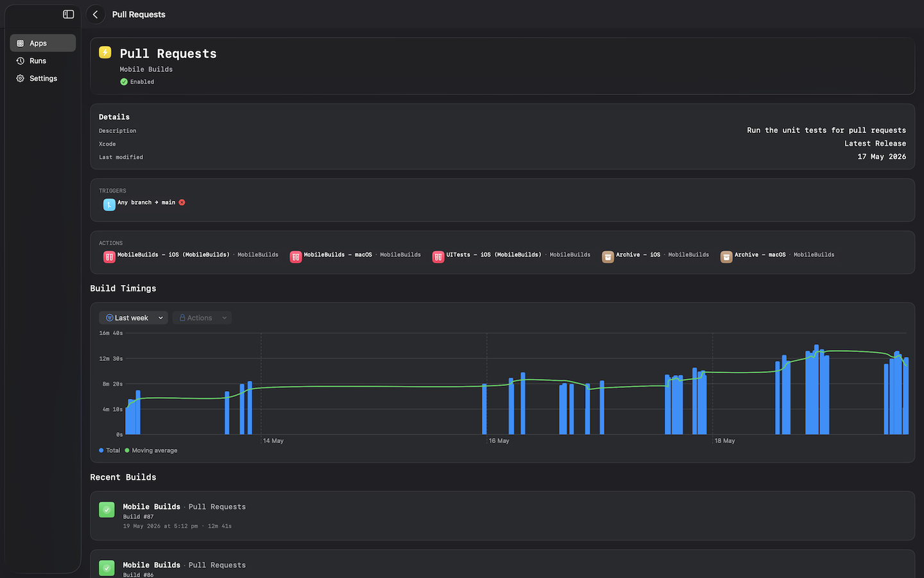Open Build #87 in Recent Builds
The width and height of the screenshot is (924, 578).
coord(502,516)
